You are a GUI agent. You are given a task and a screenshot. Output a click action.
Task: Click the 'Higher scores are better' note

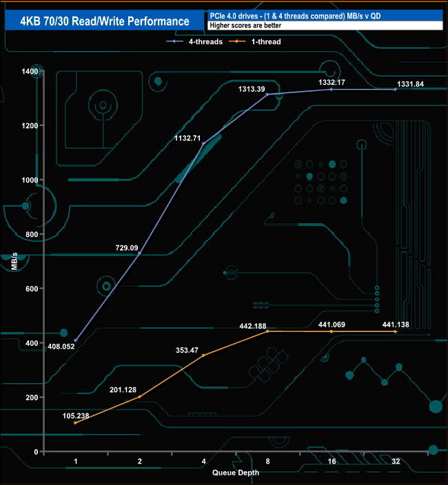(245, 25)
